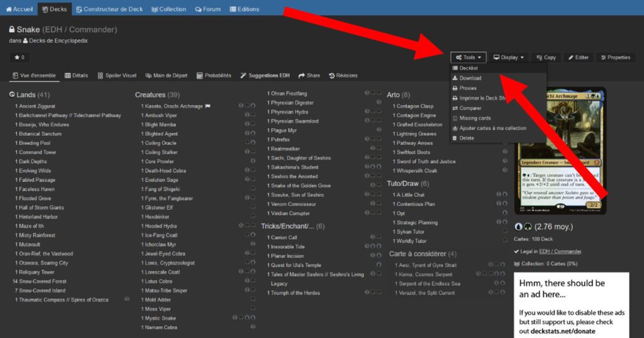
Task: Click Inexorable Tide entry
Action: coord(287,247)
